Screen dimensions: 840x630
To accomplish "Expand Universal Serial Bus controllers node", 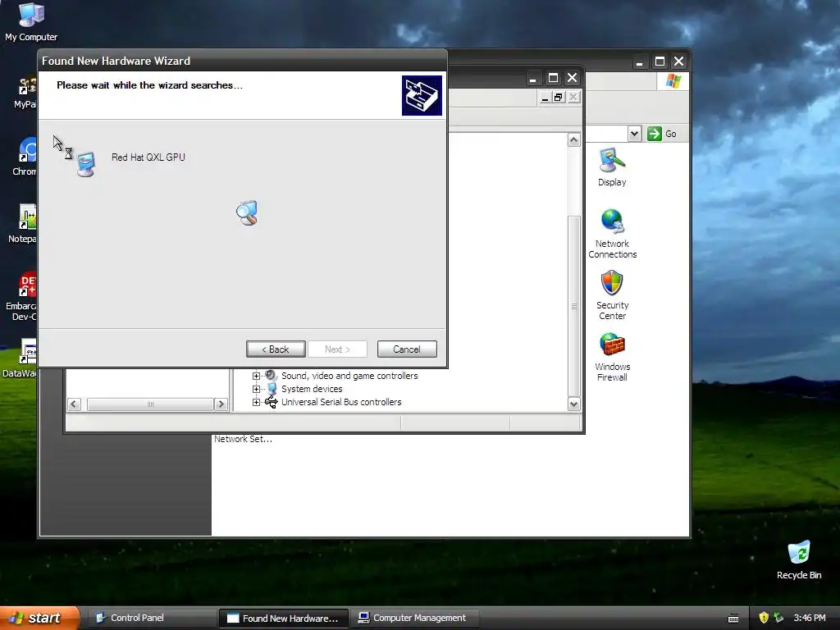I will tap(256, 402).
